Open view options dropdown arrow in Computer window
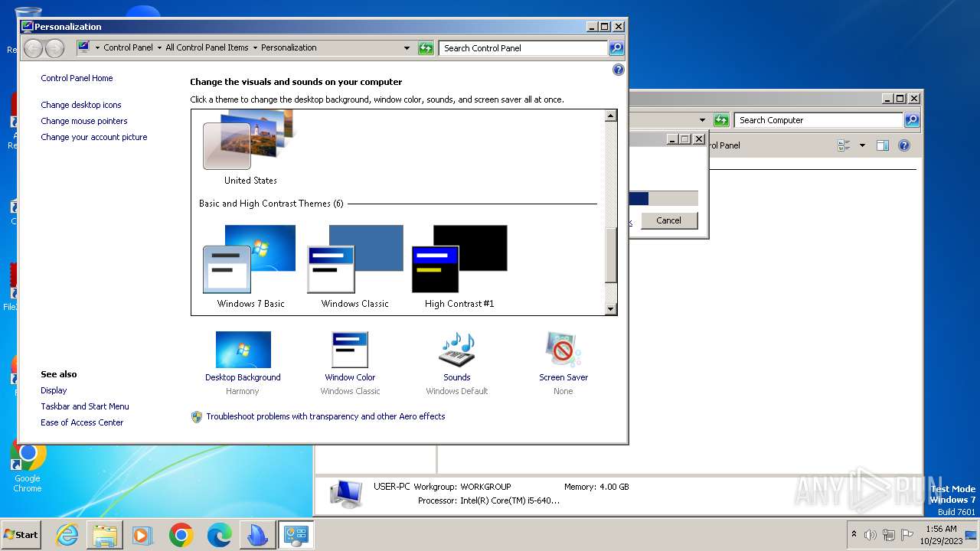980x551 pixels. 862,145
